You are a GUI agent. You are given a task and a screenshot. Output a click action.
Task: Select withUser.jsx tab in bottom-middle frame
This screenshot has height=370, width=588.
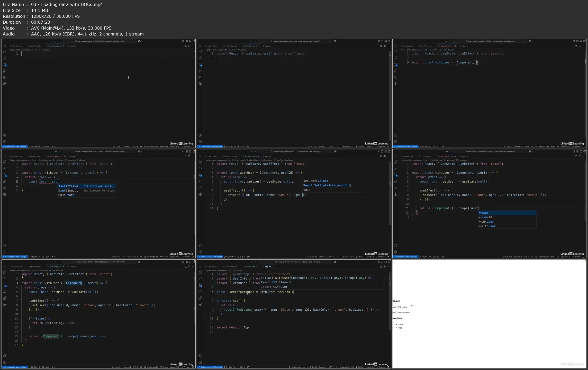tap(250, 267)
